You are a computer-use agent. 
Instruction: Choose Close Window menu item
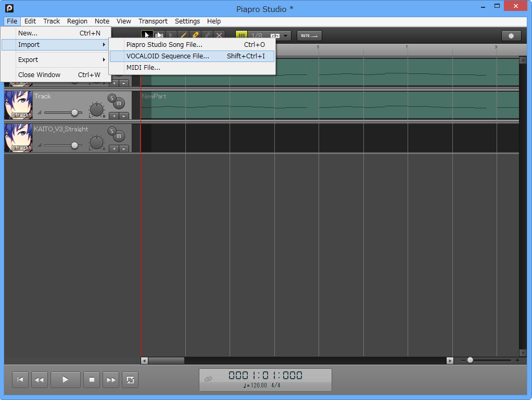pos(56,74)
